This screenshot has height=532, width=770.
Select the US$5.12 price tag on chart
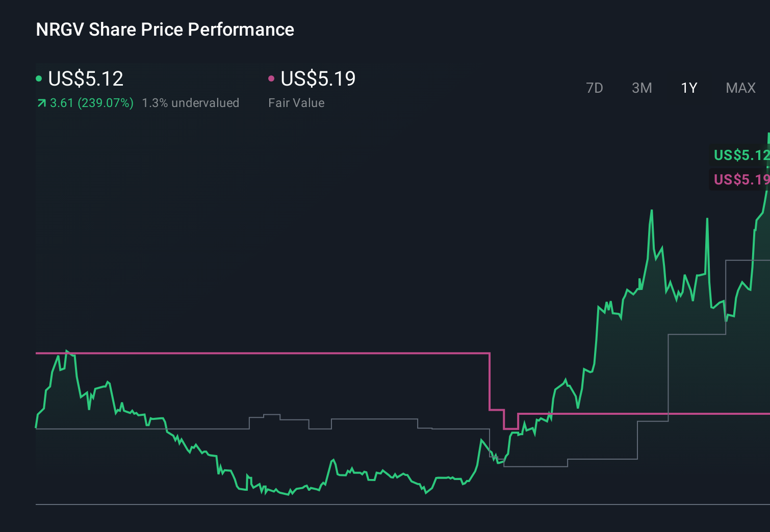739,155
